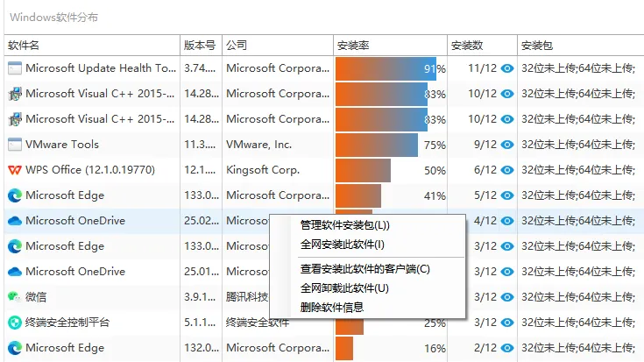Viewport: 644px width, 362px height.
Task: Click the OneDrive cloud icon in highlighted row
Action: 15,221
